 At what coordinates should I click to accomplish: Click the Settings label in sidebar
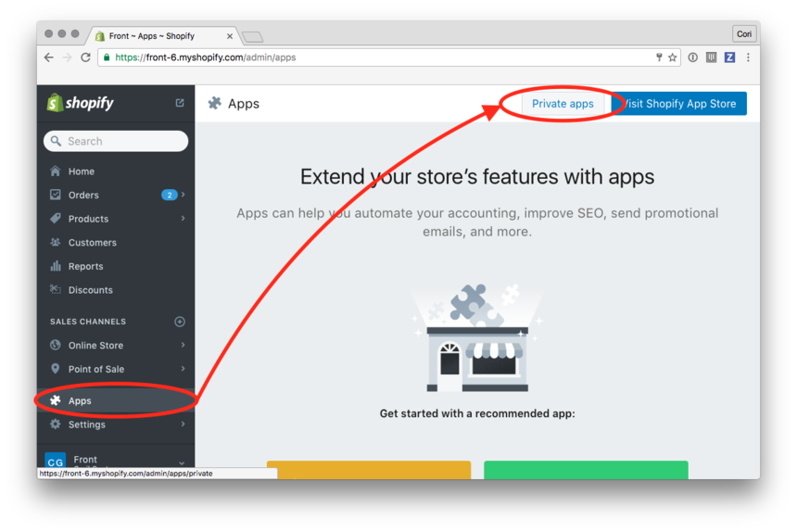(87, 424)
